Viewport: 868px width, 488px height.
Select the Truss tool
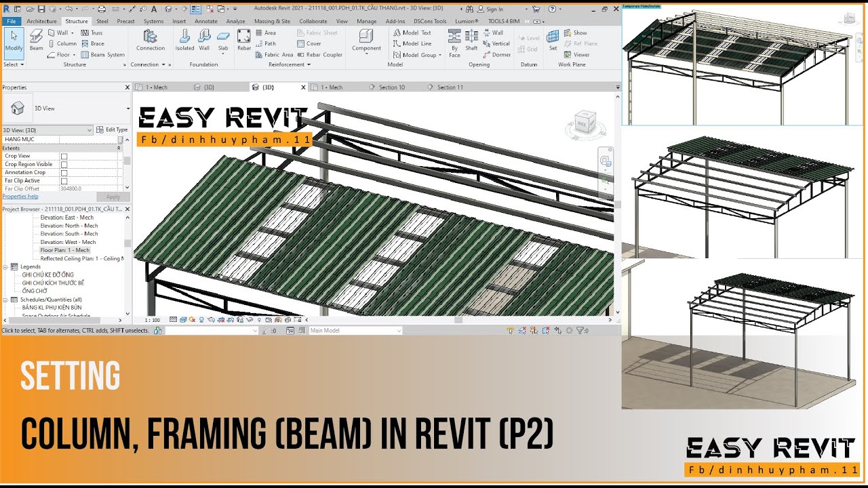pos(92,33)
